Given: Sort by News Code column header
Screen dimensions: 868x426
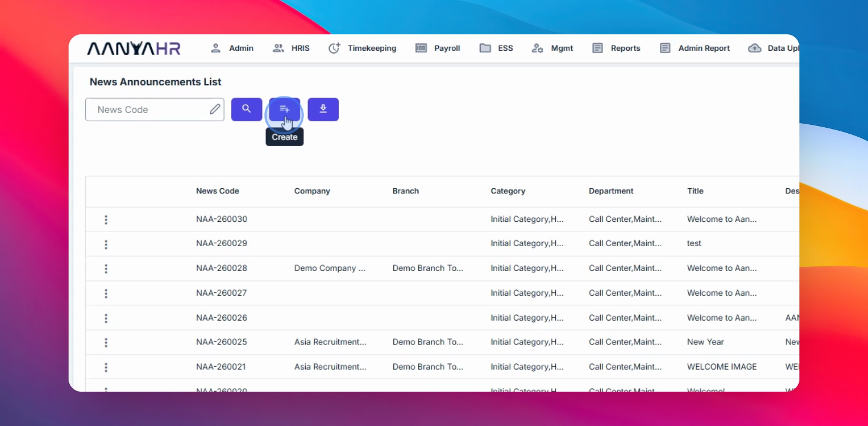Looking at the screenshot, I should (x=218, y=191).
